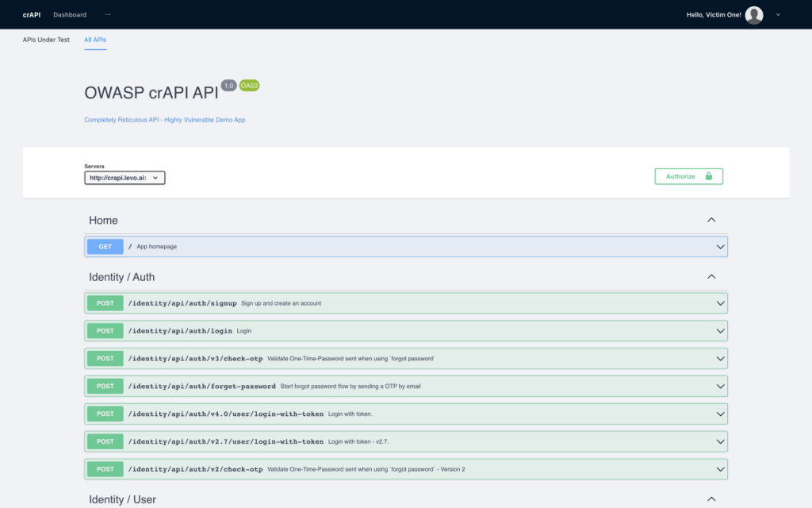Click the Authorize button
This screenshot has width=812, height=508.
click(x=688, y=176)
